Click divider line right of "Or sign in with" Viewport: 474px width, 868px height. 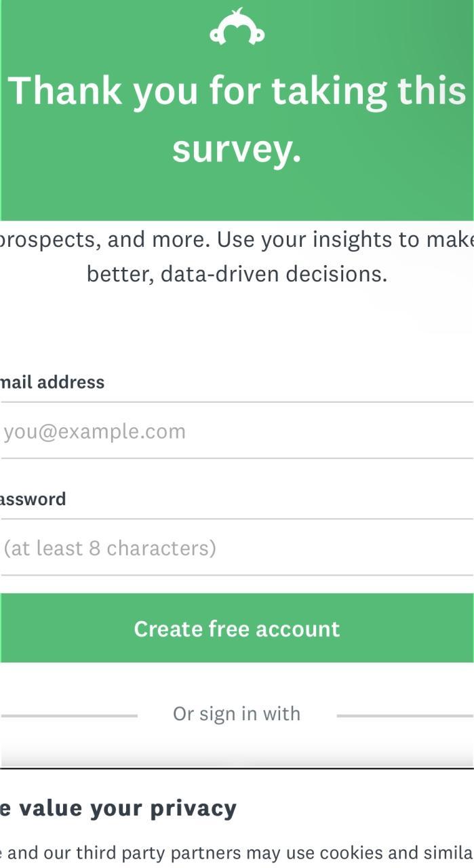(404, 715)
